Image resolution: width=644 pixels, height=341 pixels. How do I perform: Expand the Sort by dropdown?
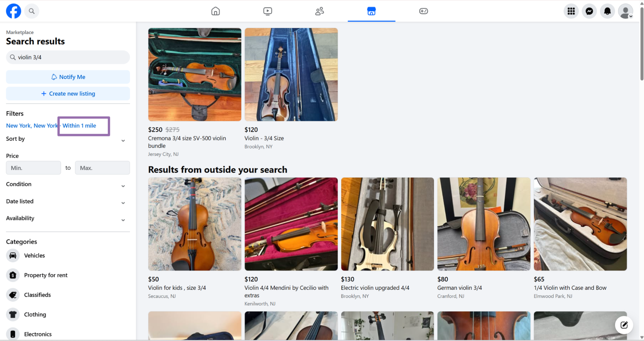point(66,139)
